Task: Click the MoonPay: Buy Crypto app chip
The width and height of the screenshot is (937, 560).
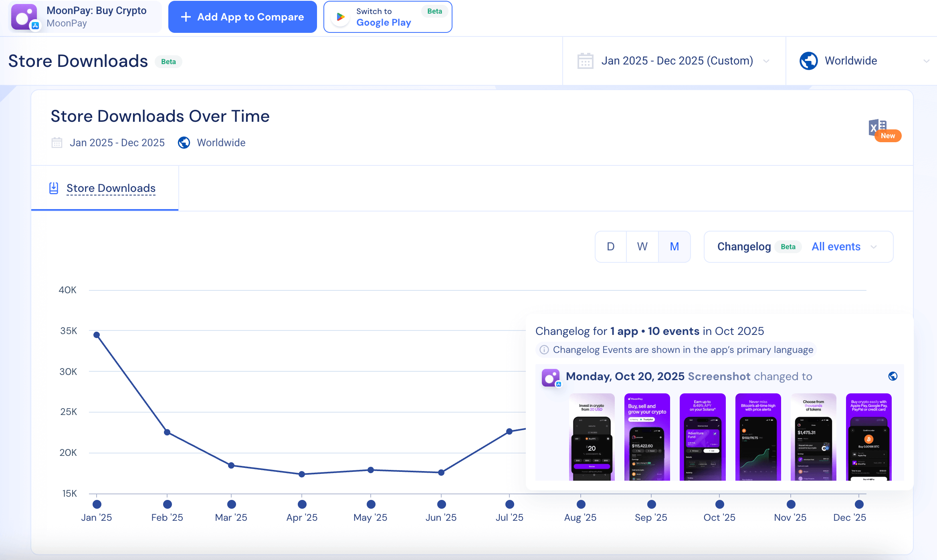Action: [x=85, y=17]
